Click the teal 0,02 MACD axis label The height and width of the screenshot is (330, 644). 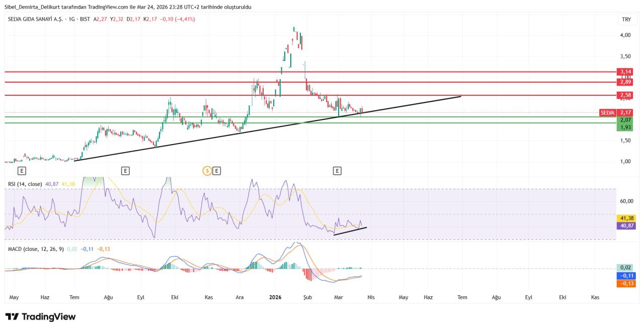pyautogui.click(x=626, y=268)
